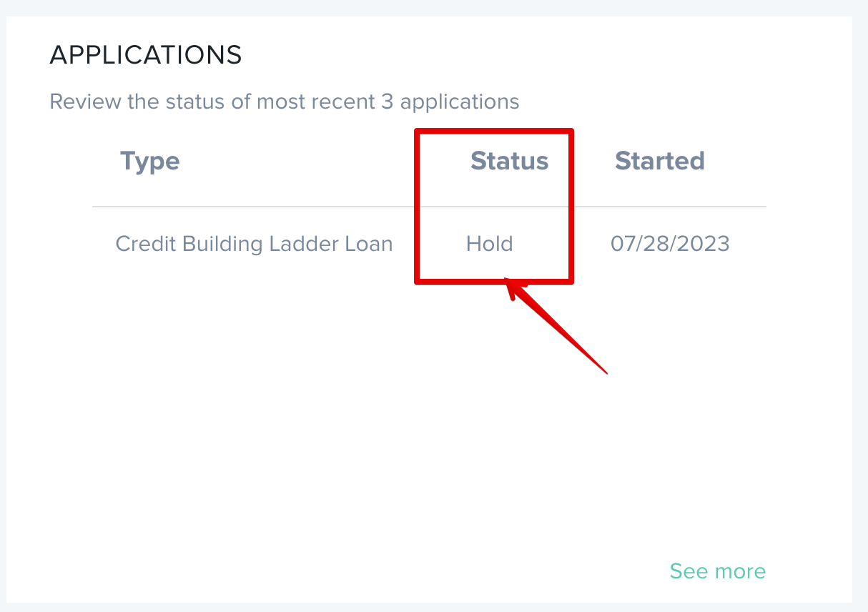
Task: Click the Hold status value
Action: pyautogui.click(x=489, y=244)
